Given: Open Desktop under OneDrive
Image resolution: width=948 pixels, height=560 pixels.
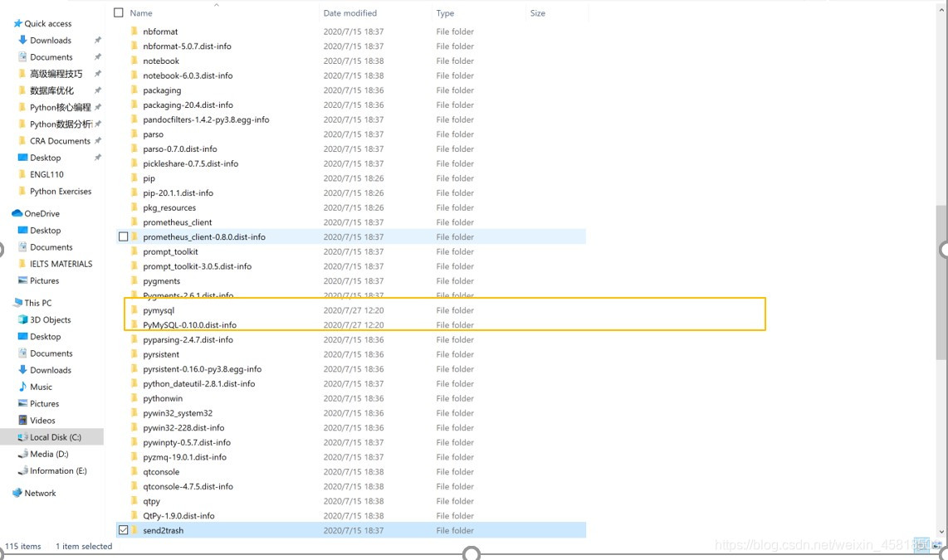Looking at the screenshot, I should pos(46,230).
